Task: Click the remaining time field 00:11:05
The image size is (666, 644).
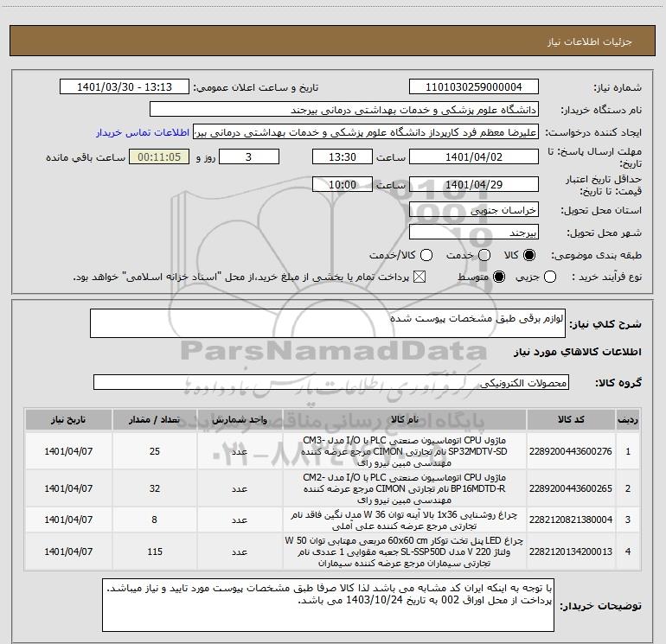Action: [159, 156]
